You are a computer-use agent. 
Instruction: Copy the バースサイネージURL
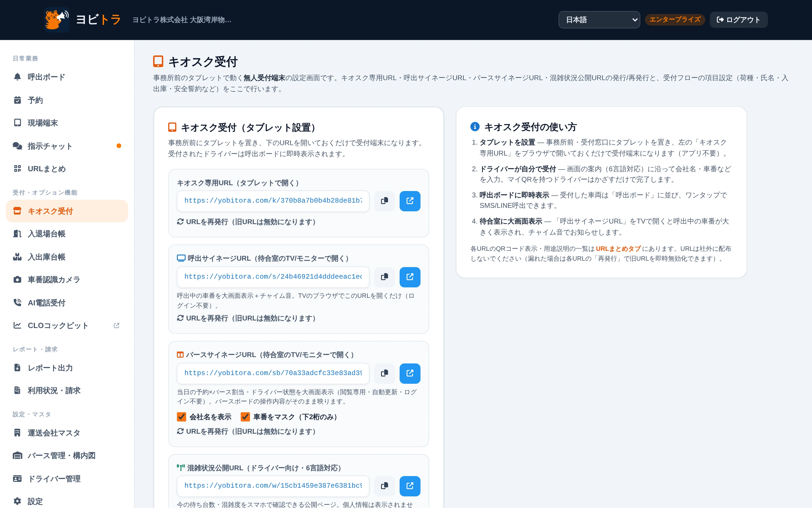point(385,373)
